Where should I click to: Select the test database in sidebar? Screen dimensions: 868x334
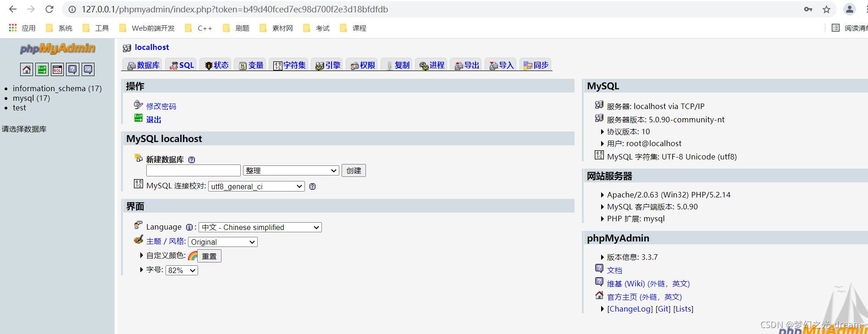point(19,108)
